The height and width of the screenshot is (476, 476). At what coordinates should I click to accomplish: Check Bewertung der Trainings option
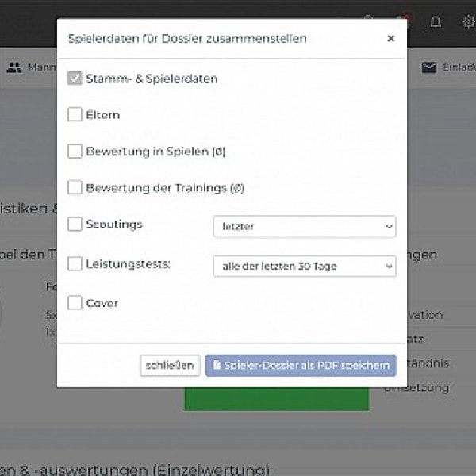click(75, 187)
